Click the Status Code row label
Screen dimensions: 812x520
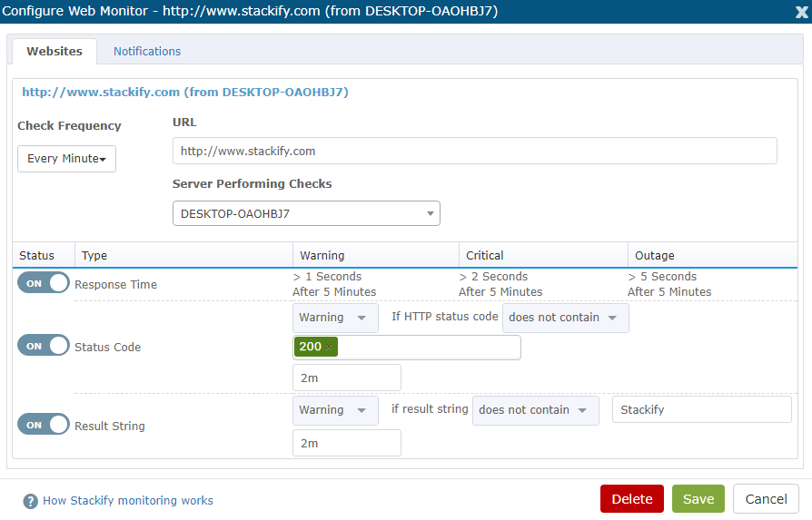coord(108,348)
